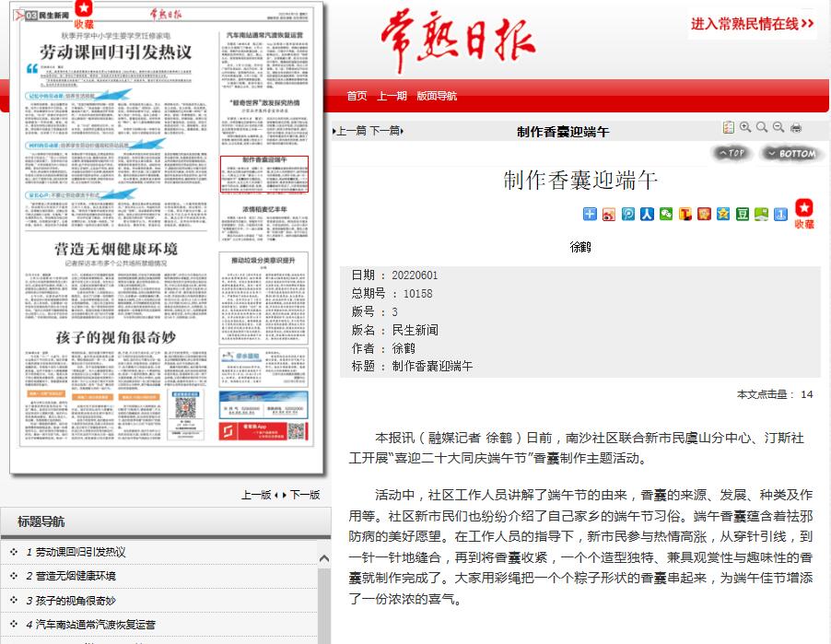Click the large heading 制作香囊迎端午
831x644 pixels.
(580, 181)
